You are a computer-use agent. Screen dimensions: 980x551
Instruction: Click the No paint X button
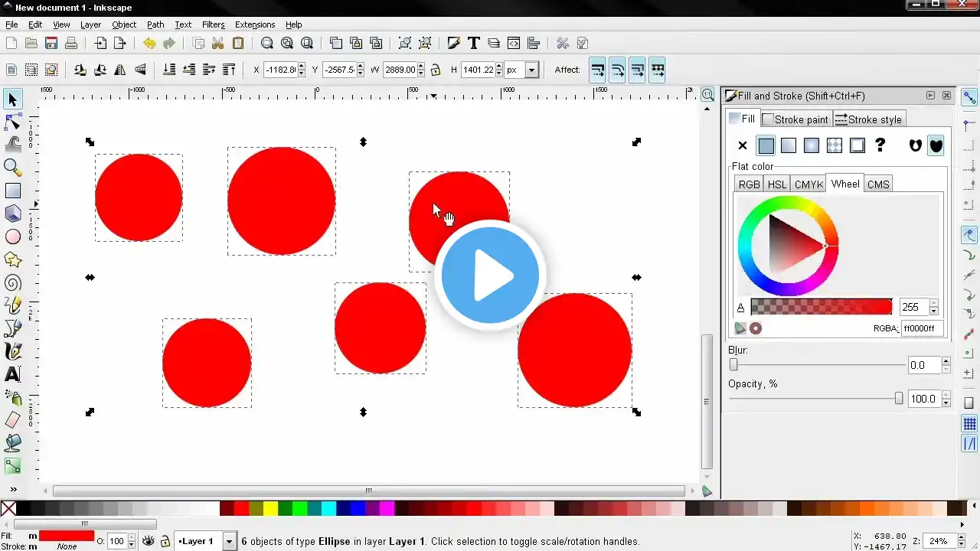743,145
